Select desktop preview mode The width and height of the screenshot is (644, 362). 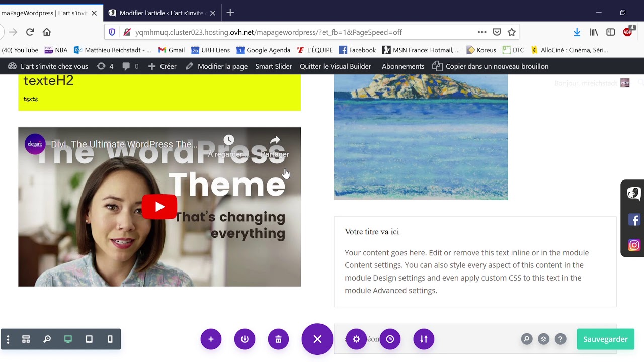(68, 339)
